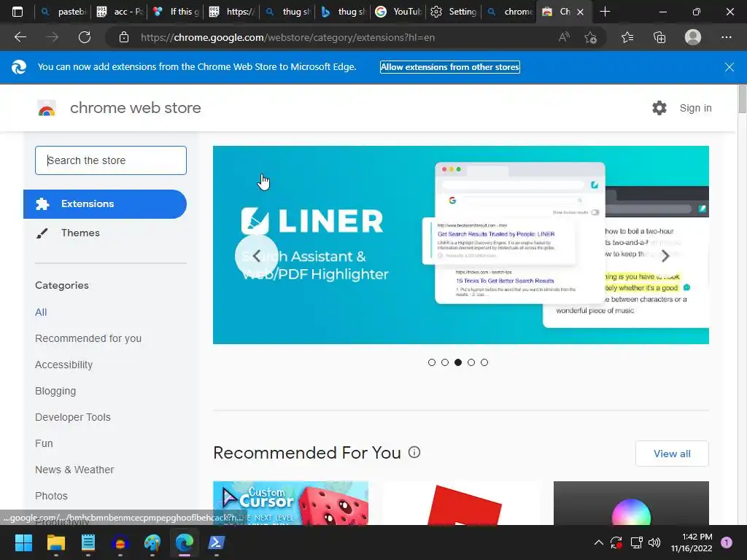Open Chrome Web Store settings gear
The height and width of the screenshot is (560, 747).
coord(659,108)
